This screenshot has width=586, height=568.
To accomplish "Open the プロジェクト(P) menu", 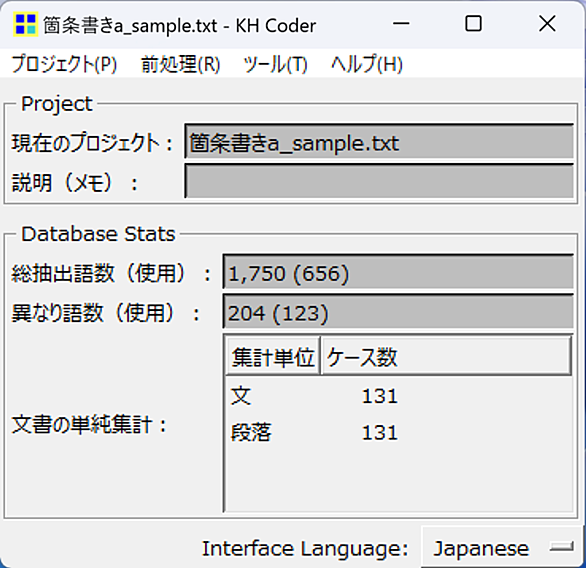I will [64, 64].
